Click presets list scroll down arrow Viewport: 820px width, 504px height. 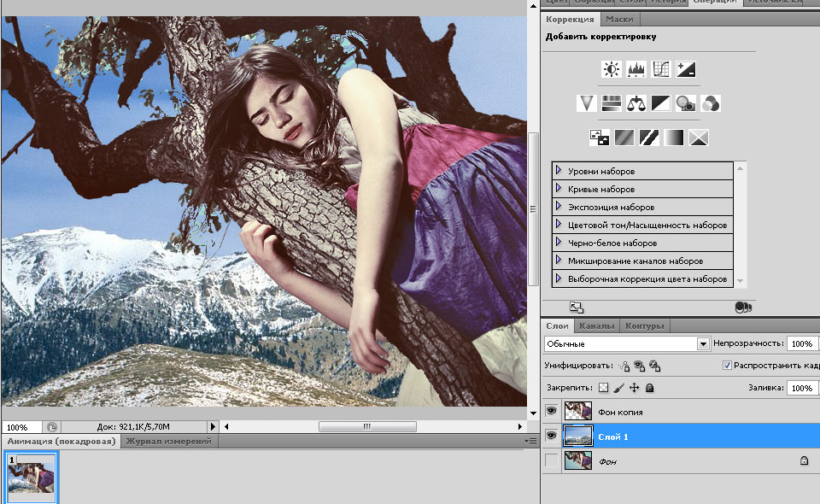740,281
